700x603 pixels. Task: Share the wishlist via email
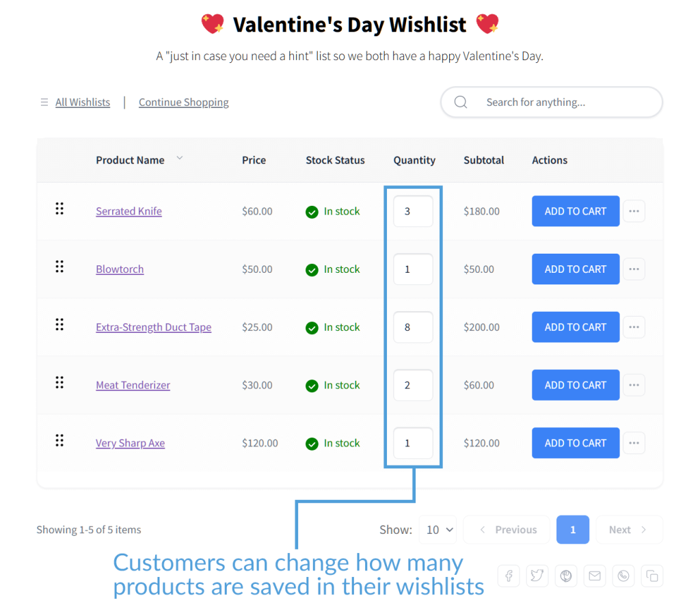pos(595,576)
